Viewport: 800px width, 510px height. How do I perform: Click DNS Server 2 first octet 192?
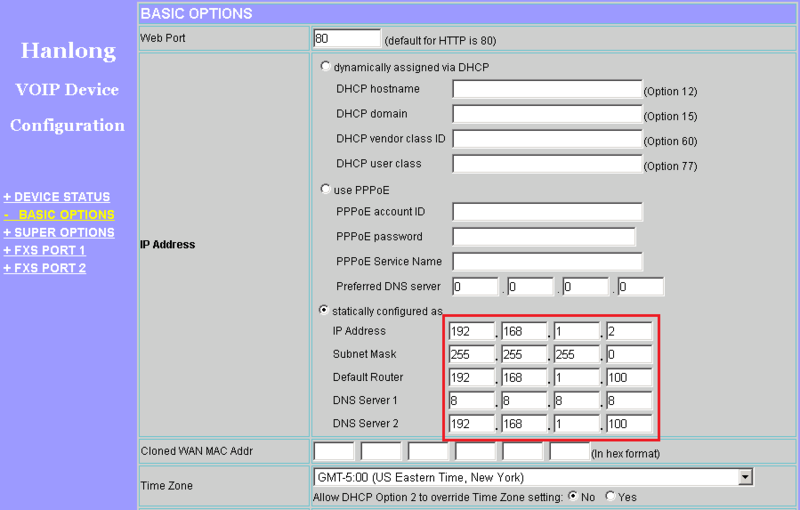click(471, 423)
